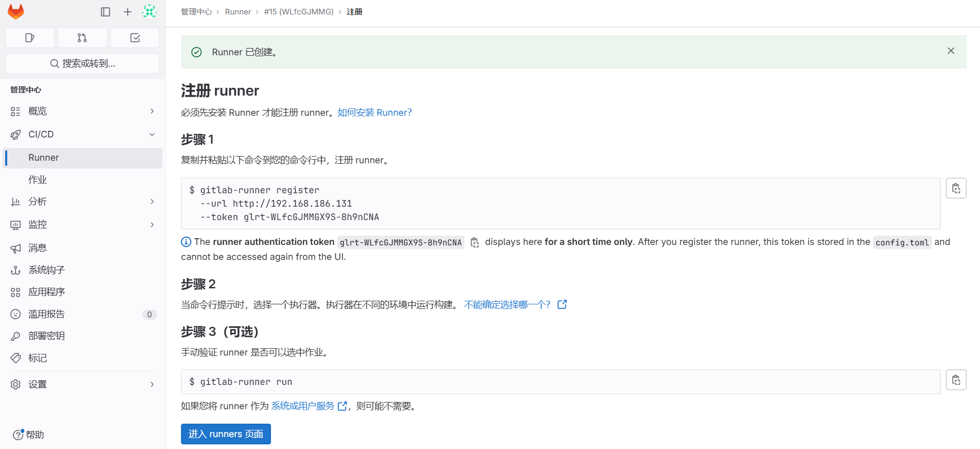This screenshot has height=449, width=980.
Task: Open the 监控 menu item
Action: (x=82, y=225)
